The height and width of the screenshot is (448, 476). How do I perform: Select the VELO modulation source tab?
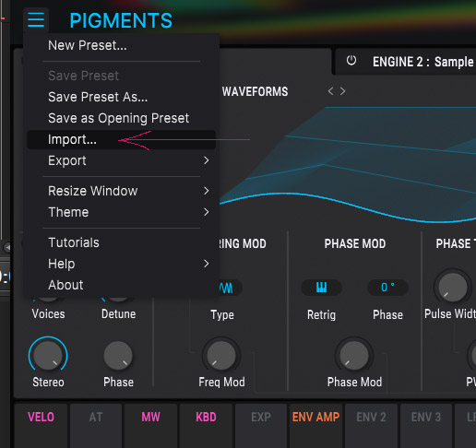pos(41,426)
